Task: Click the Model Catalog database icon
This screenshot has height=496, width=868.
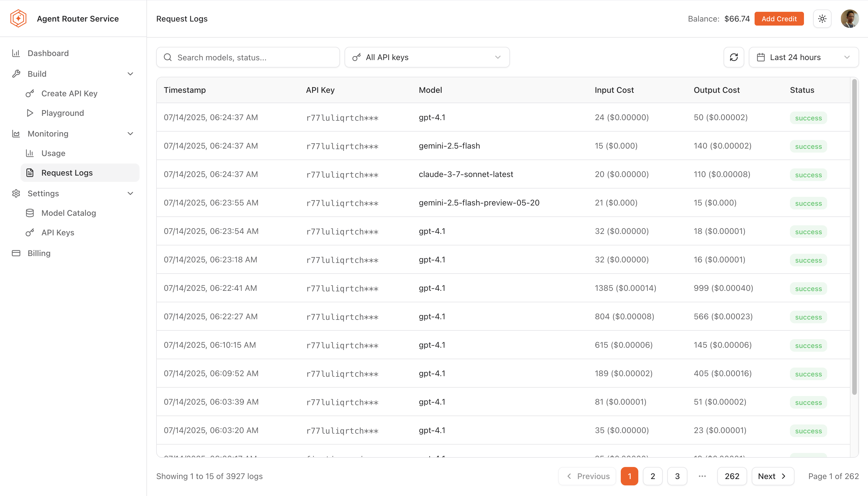Action: click(x=30, y=213)
